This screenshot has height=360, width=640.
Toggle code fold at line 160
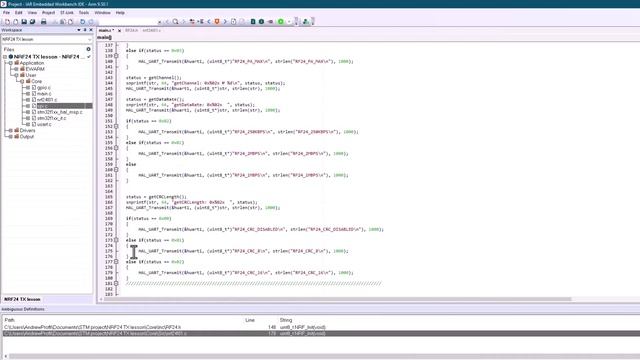coord(116,170)
